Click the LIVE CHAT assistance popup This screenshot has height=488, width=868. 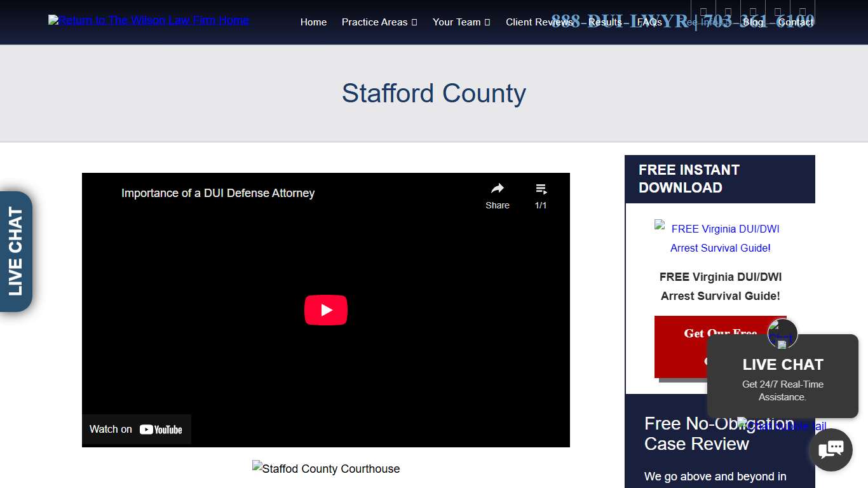pos(782,376)
